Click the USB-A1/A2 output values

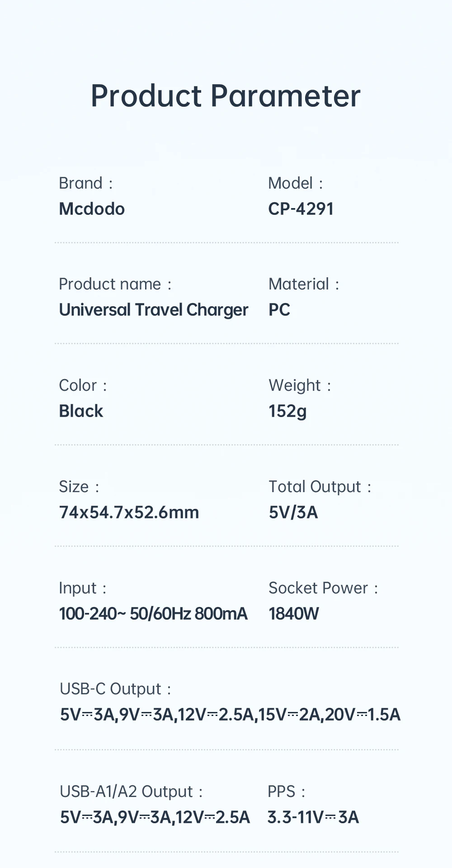155,817
